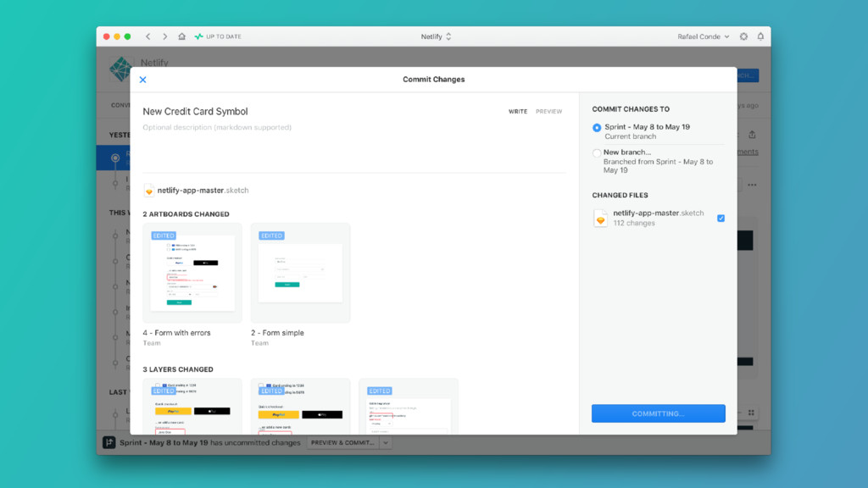
Task: Open the 2 - Form simple artboard
Action: point(300,273)
